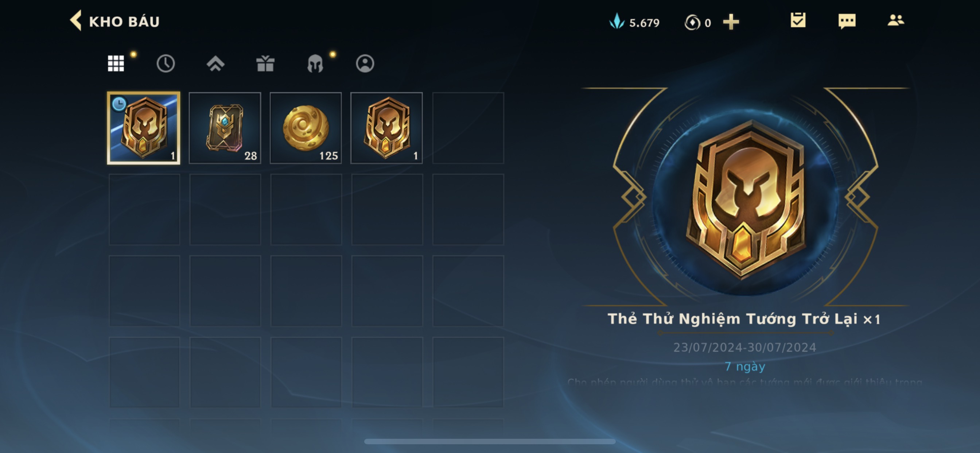Go back from Kho Báu screen
The height and width of the screenshot is (453, 980).
tap(76, 20)
